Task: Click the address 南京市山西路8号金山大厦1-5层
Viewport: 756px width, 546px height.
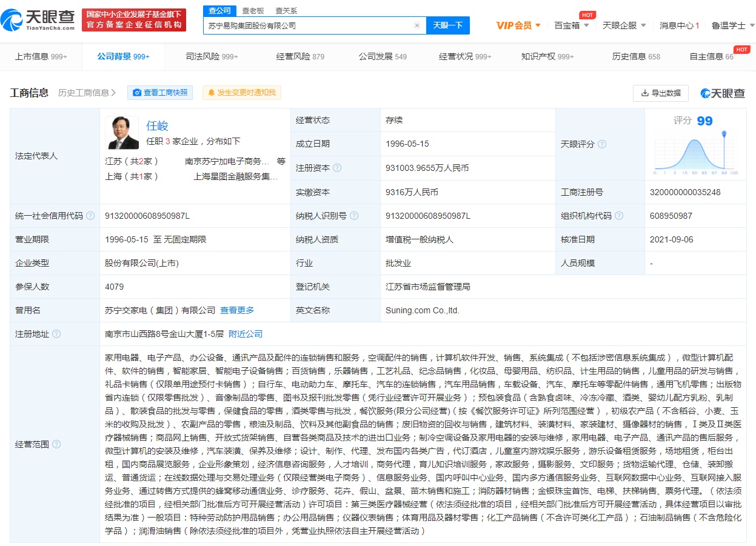Action: [164, 334]
